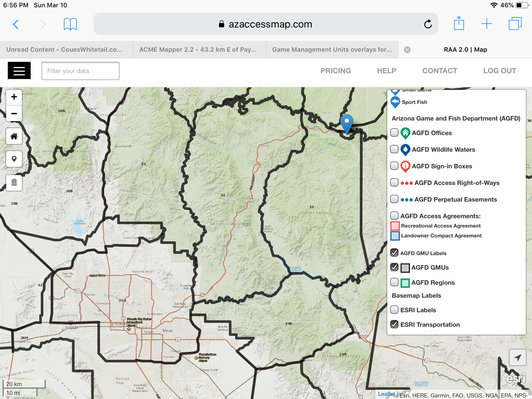Uncheck AGFD GMU Labels

pos(394,252)
